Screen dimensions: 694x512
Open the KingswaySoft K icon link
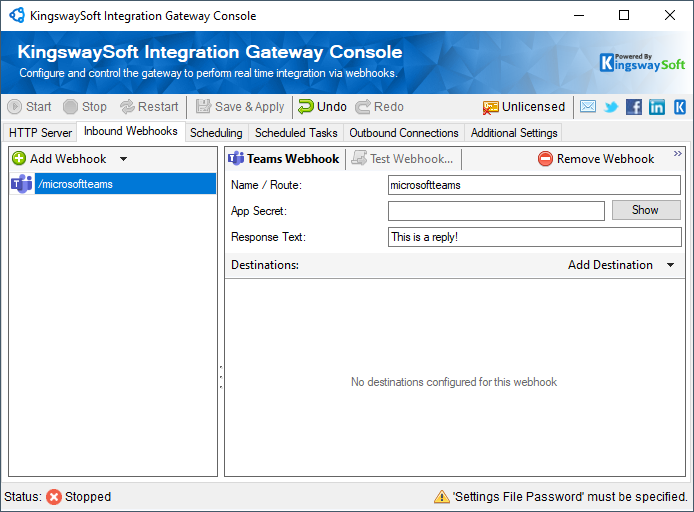680,107
